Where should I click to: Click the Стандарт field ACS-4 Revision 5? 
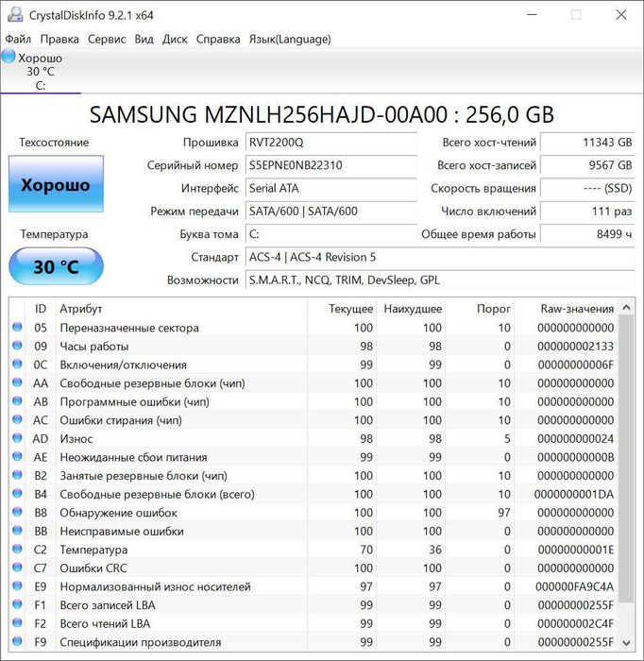[440, 257]
